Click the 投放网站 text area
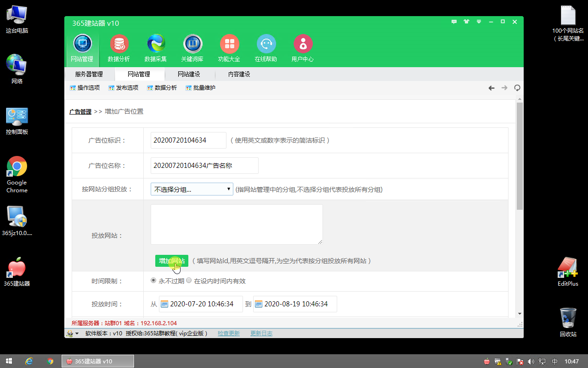The image size is (588, 368). [237, 224]
